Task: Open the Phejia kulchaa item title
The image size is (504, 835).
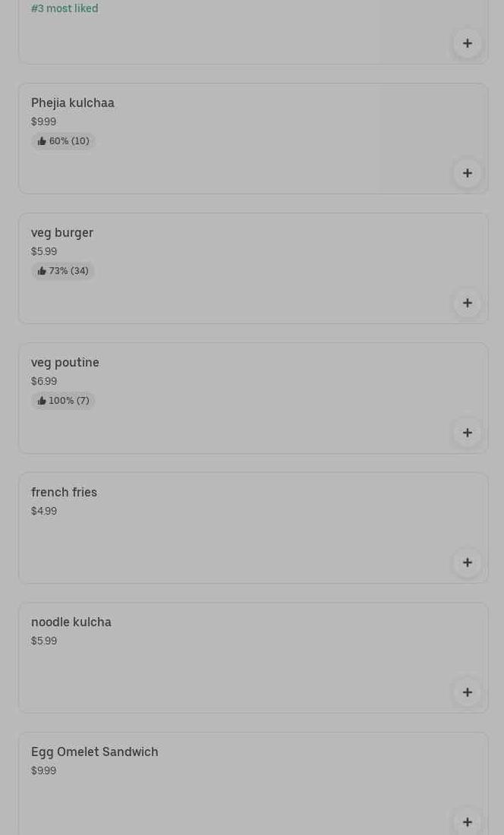Action: (x=73, y=103)
